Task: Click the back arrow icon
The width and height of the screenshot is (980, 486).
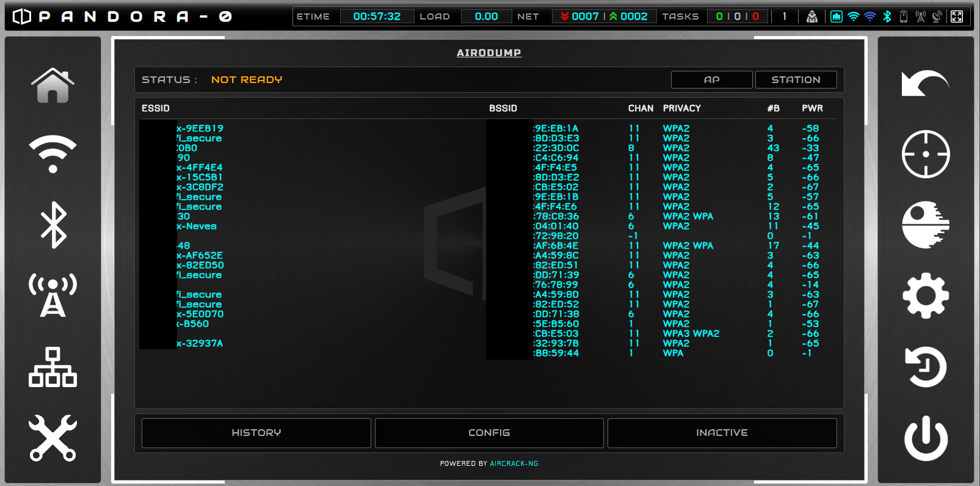Action: point(925,84)
